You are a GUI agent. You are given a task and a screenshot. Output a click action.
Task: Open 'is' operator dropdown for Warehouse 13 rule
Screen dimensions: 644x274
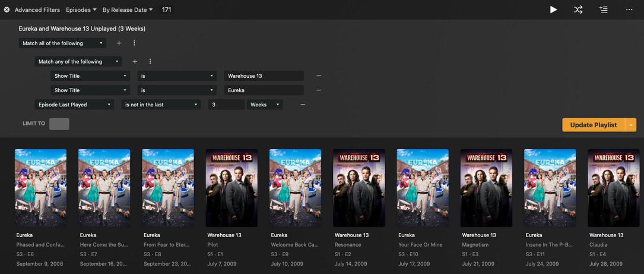[177, 76]
